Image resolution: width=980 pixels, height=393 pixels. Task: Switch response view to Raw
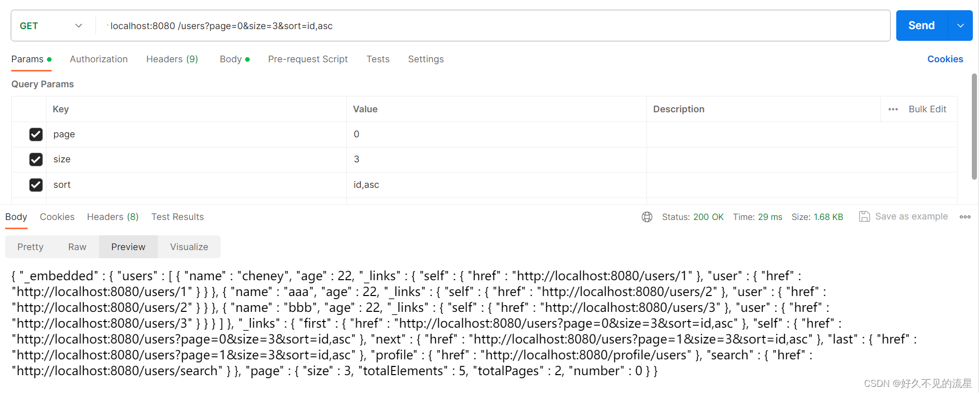point(77,247)
